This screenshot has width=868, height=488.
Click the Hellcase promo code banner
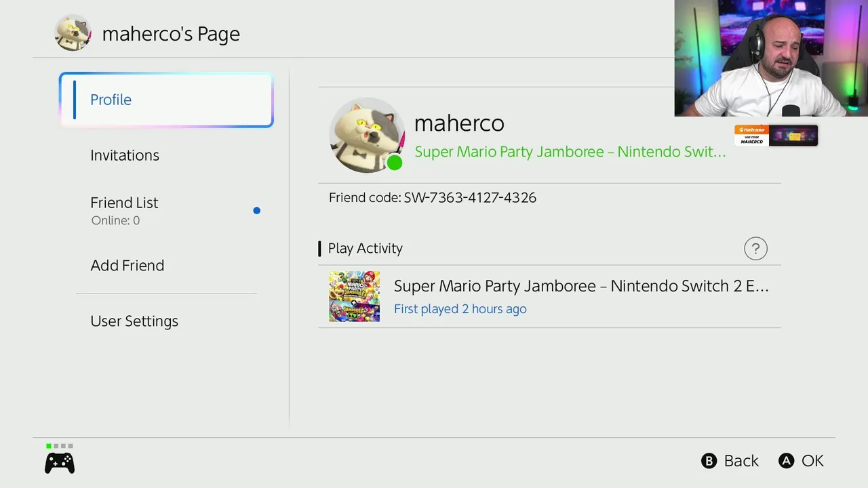pyautogui.click(x=776, y=136)
